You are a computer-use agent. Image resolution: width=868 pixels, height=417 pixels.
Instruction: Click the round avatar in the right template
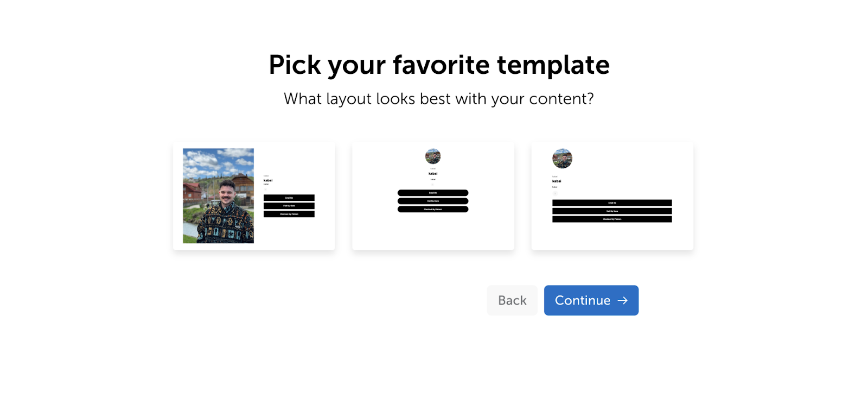pyautogui.click(x=562, y=159)
